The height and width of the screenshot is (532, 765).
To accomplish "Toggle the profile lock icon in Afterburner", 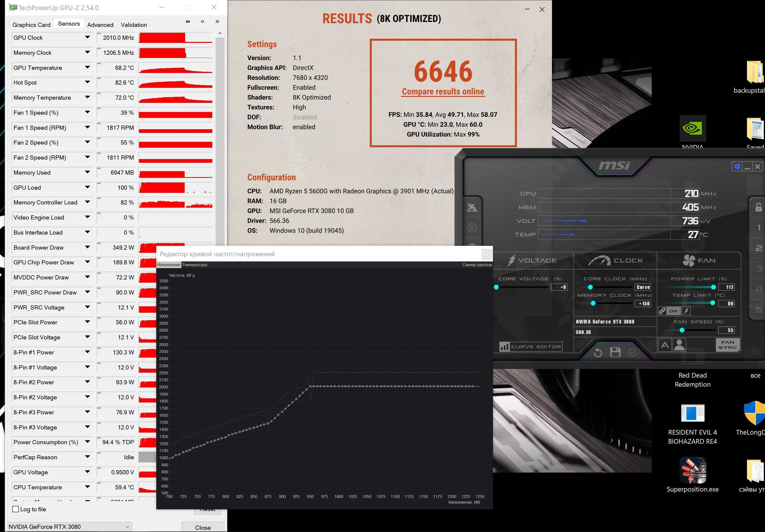I will (x=758, y=207).
